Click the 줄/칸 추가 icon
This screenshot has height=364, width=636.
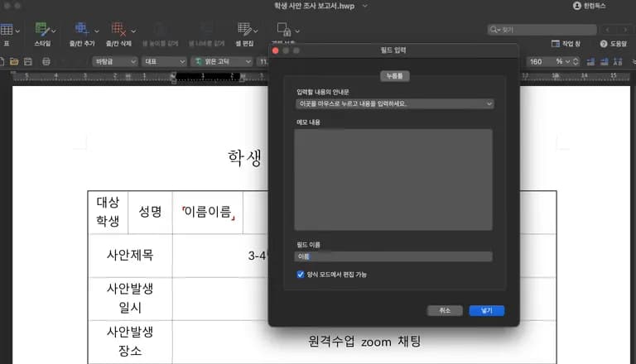[x=81, y=31]
